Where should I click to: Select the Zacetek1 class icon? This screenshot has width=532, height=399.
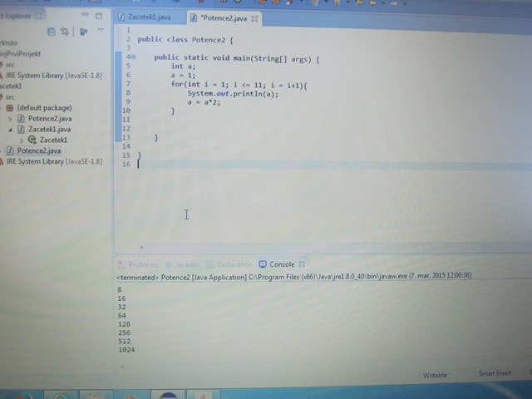tap(32, 140)
